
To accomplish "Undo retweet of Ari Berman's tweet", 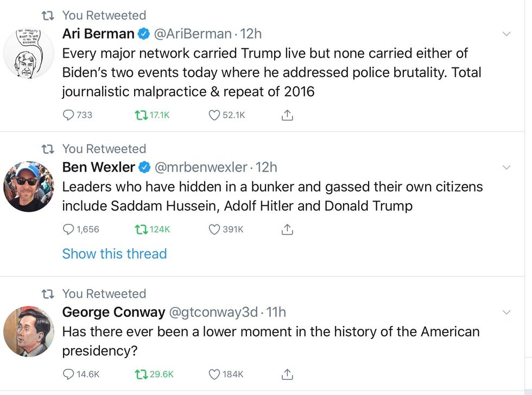I will [141, 115].
